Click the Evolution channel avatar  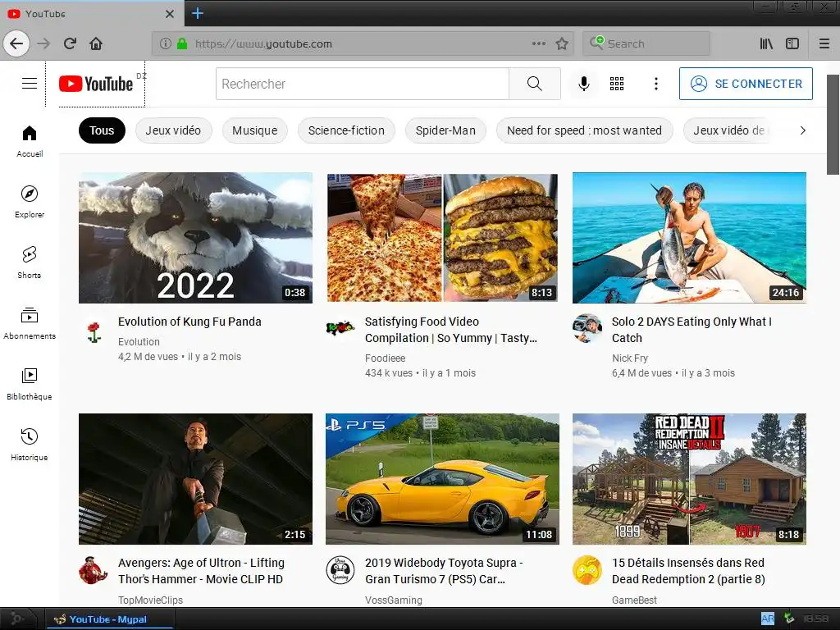(94, 331)
